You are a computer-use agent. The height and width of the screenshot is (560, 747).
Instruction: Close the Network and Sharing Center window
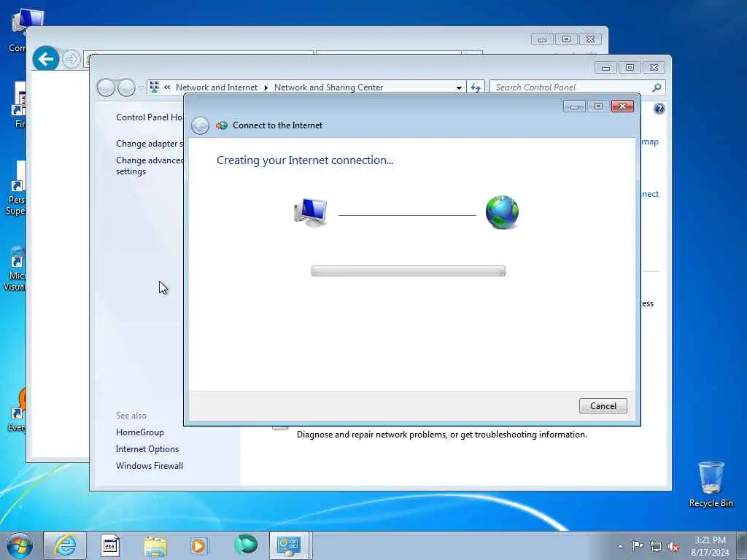654,68
